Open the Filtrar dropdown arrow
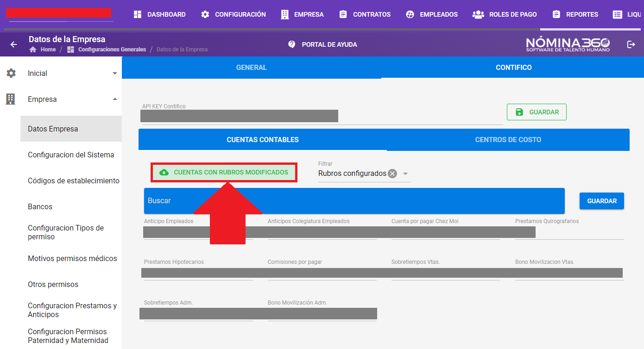 click(x=405, y=174)
